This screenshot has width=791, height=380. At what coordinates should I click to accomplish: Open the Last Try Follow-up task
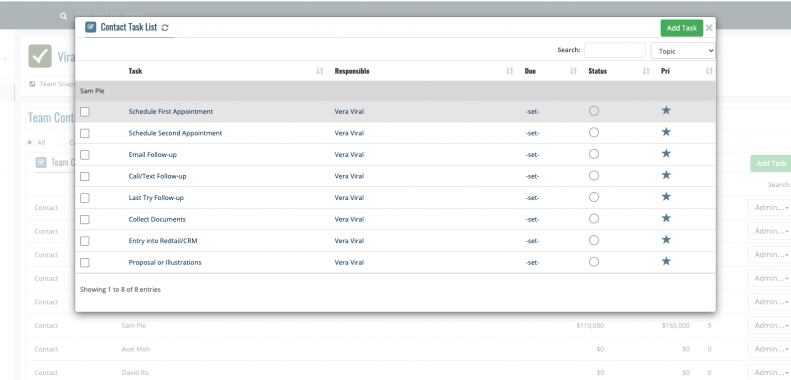[x=156, y=198]
